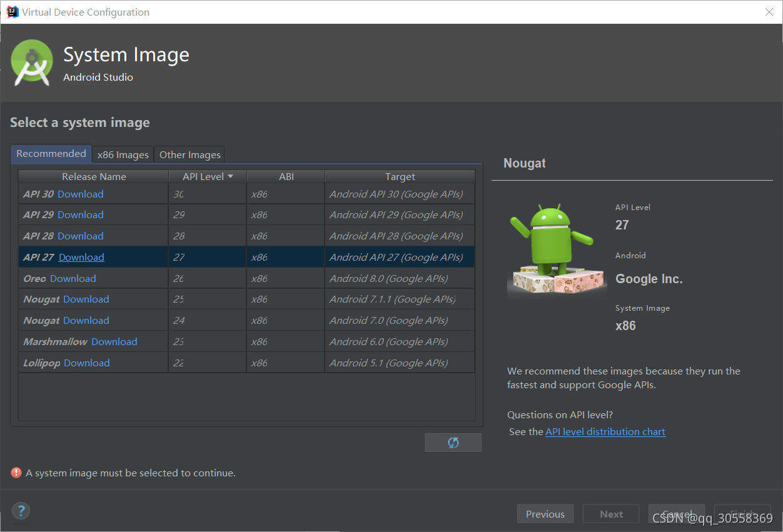Click the Next button
The image size is (783, 532).
click(611, 514)
